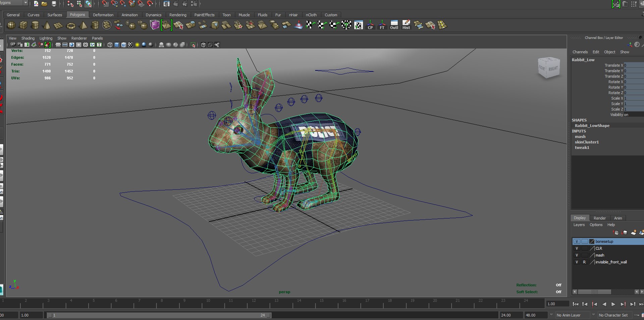Open the Shading viewport menu

pyautogui.click(x=28, y=38)
